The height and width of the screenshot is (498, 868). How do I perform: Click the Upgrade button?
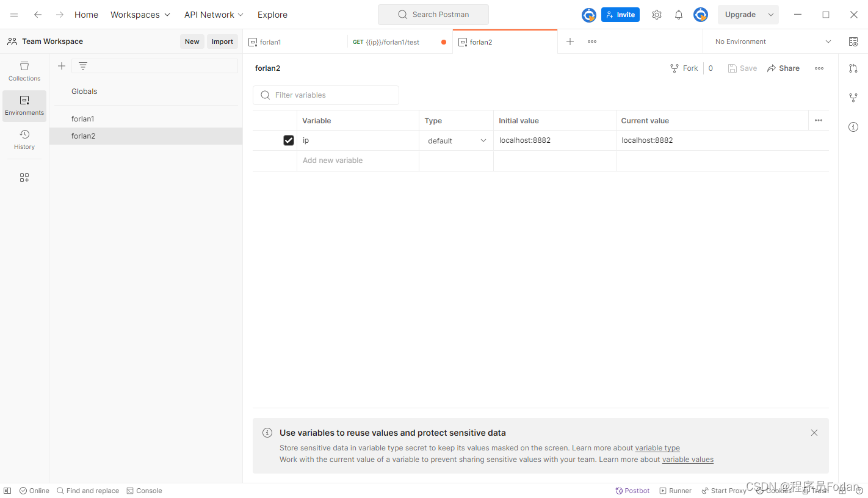point(740,15)
